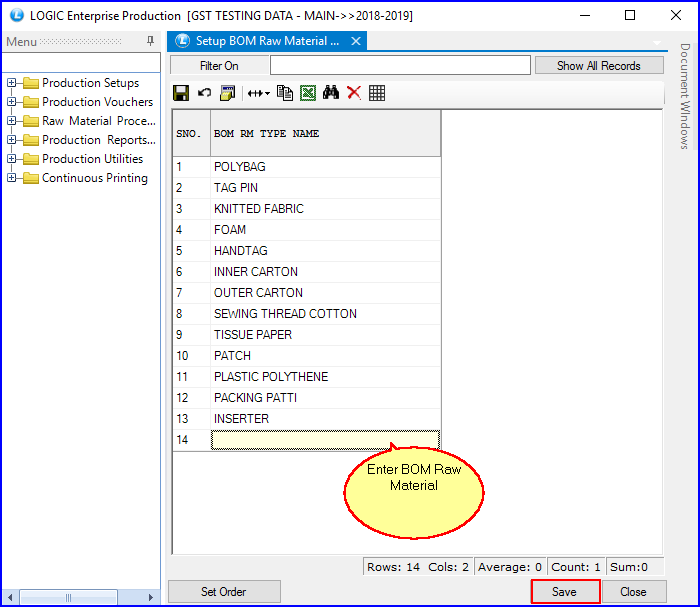
Task: Open the column width dropdown arrow
Action: point(267,93)
